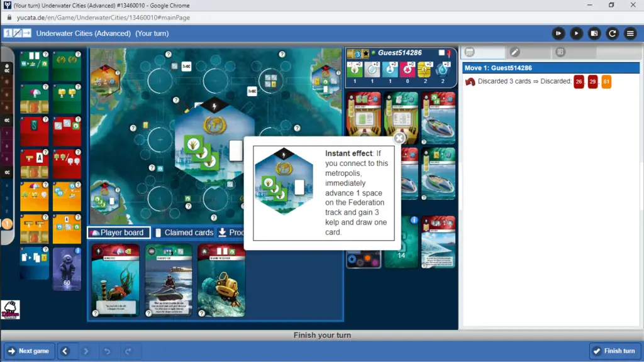Click the grey steelplast resource icon
The image size is (644, 362).
[372, 69]
